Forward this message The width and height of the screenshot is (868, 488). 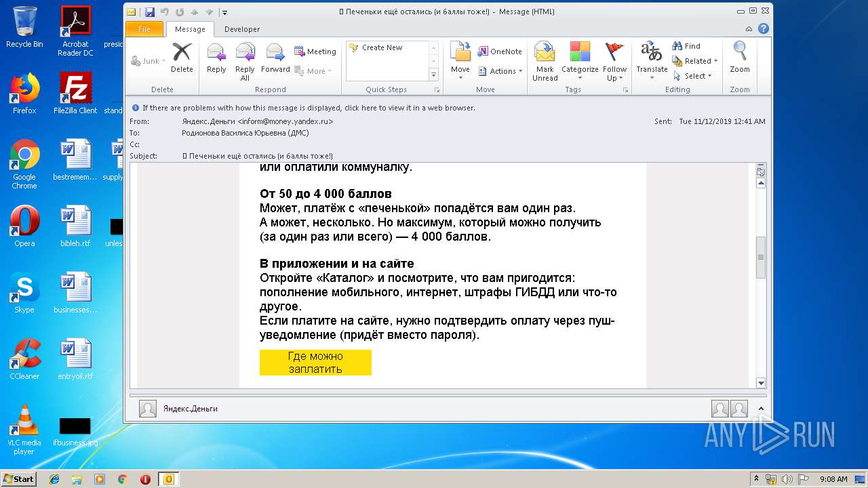[275, 58]
